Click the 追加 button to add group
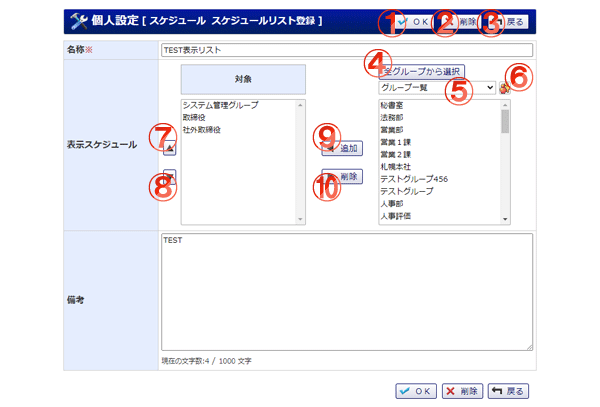Viewport: 600px width, 407px height. click(x=342, y=148)
